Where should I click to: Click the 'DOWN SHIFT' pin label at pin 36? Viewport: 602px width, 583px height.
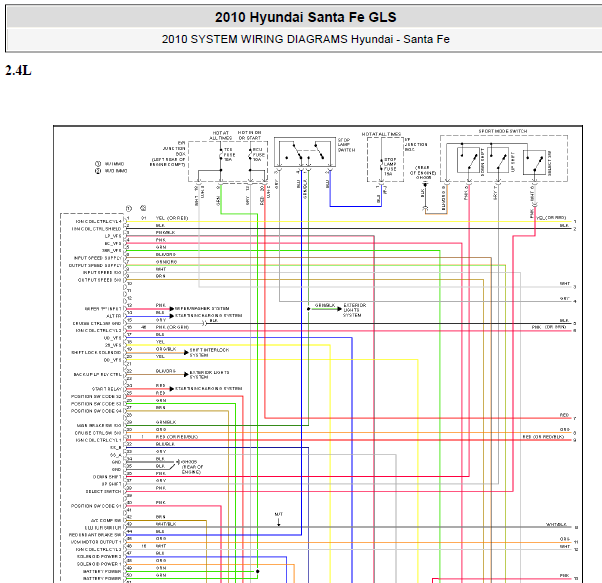107,477
